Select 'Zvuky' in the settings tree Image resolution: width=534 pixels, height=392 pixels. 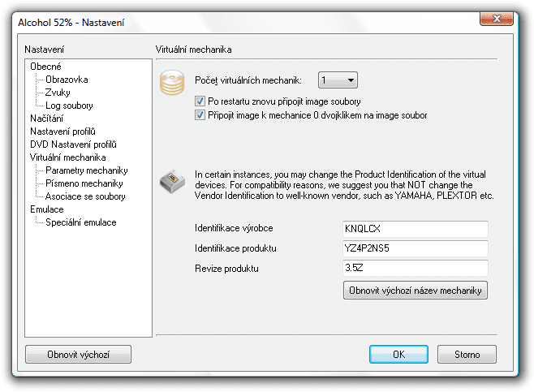click(x=58, y=93)
